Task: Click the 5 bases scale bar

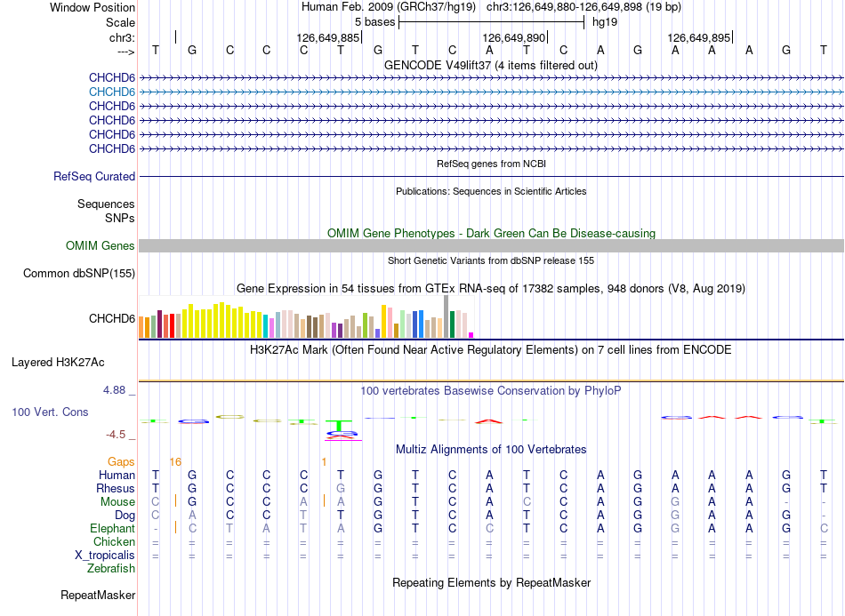Action: point(492,22)
